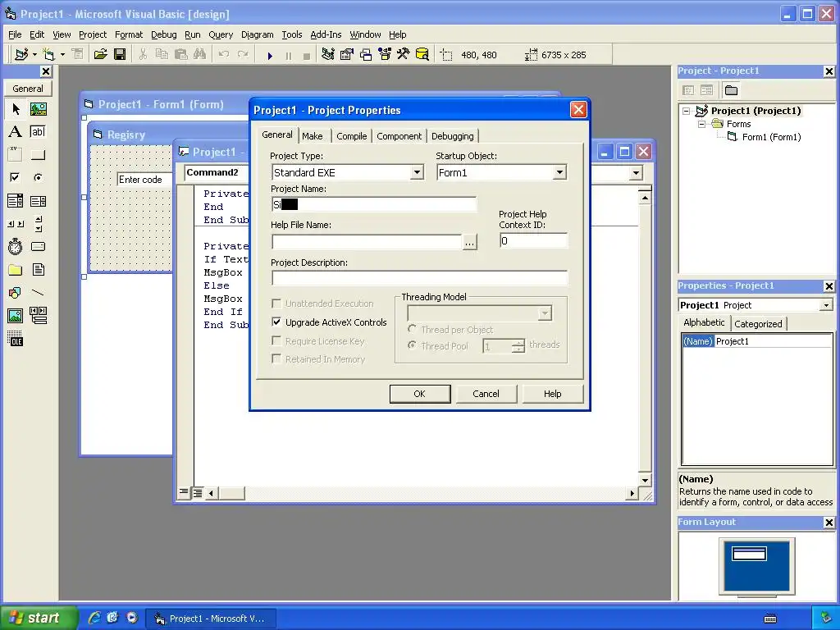Image resolution: width=840 pixels, height=630 pixels.
Task: Select the OLE container control in toolbox
Action: [16, 339]
